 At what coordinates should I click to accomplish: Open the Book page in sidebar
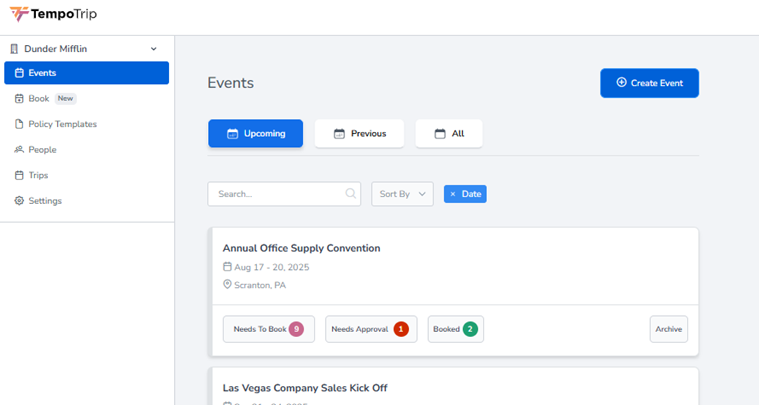tap(38, 99)
